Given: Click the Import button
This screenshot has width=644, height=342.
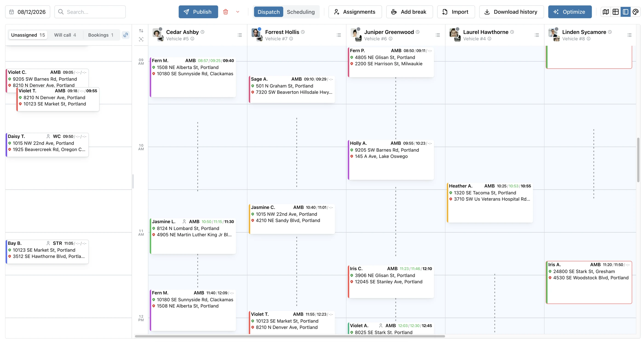Looking at the screenshot, I should pyautogui.click(x=456, y=12).
